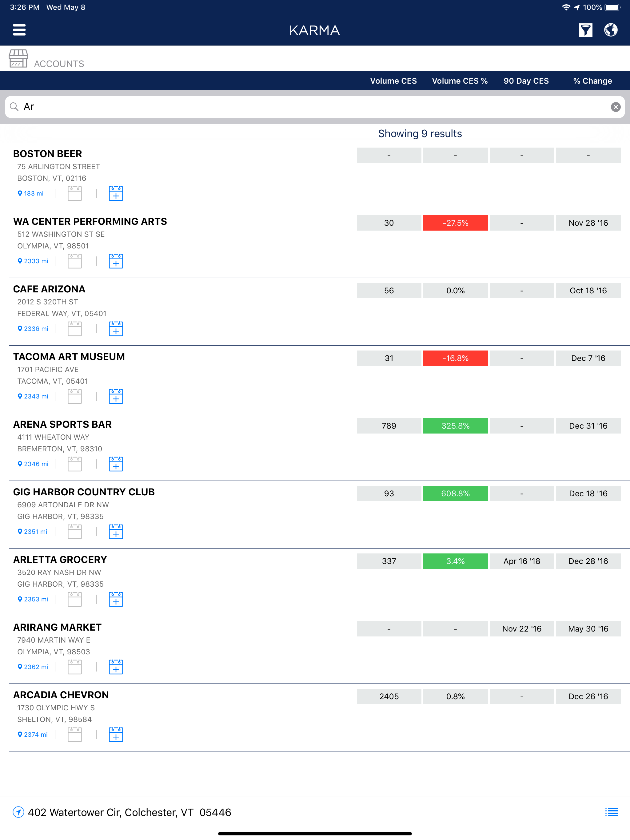Open gray calendar for Tacoma Art Museum

(x=74, y=396)
